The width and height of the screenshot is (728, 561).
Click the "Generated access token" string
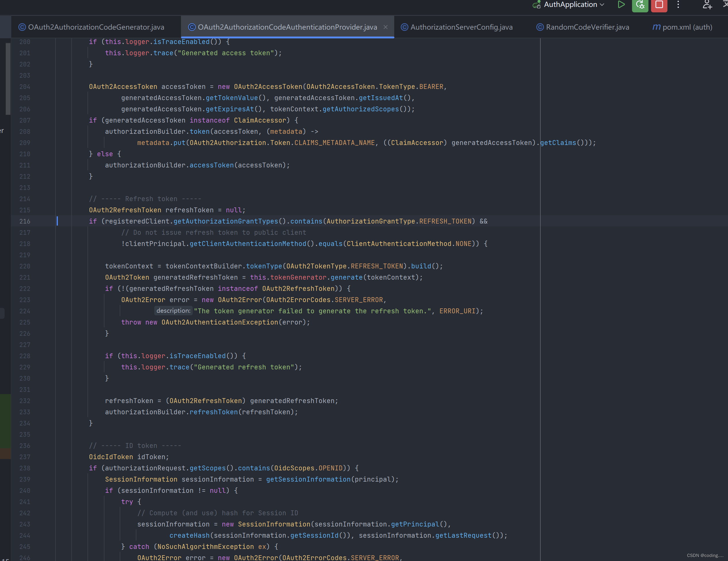pos(226,53)
